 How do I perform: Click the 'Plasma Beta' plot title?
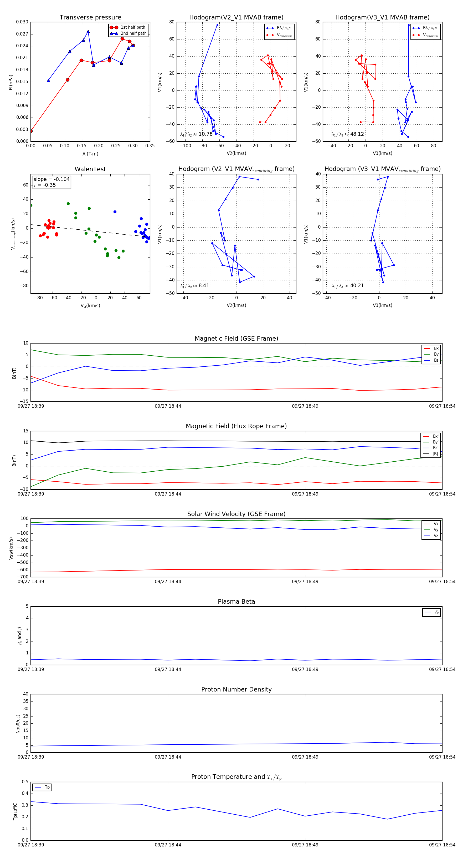(x=236, y=602)
